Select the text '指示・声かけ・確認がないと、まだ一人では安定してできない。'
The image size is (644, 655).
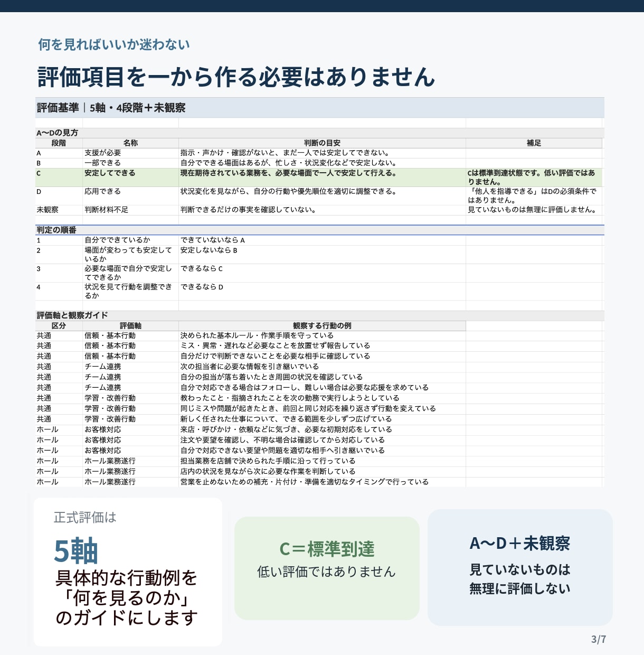[x=285, y=153]
